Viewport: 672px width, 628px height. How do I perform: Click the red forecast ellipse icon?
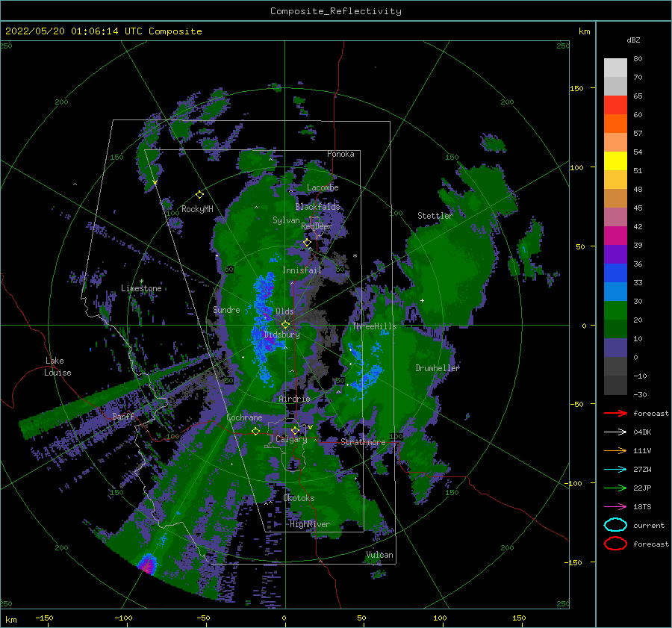[615, 544]
